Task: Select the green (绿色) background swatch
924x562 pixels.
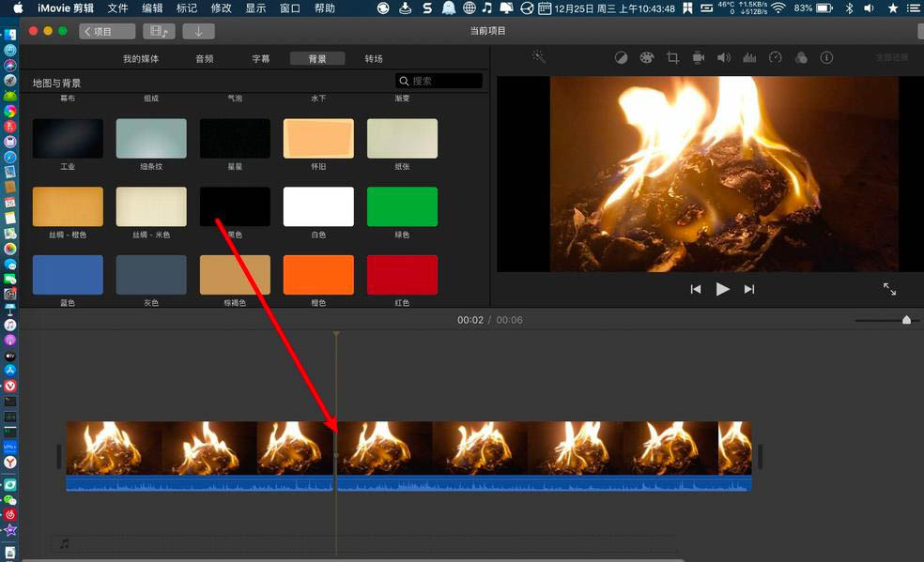Action: pos(402,206)
